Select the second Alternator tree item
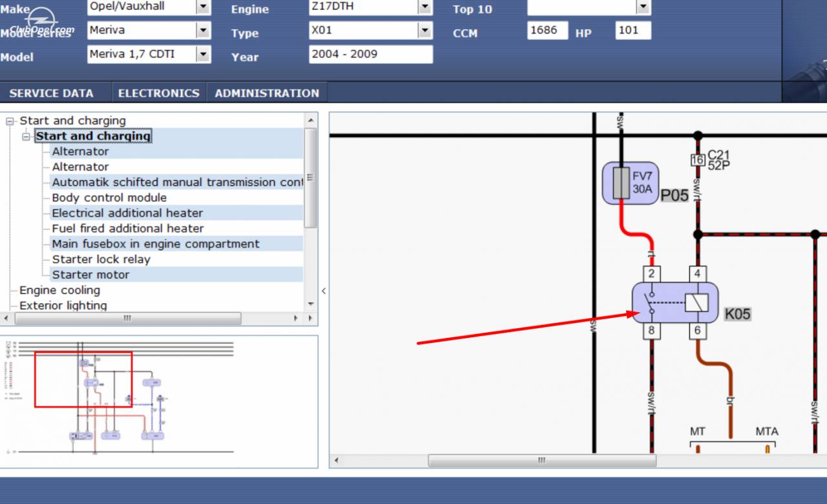This screenshot has height=504, width=827. pyautogui.click(x=80, y=167)
